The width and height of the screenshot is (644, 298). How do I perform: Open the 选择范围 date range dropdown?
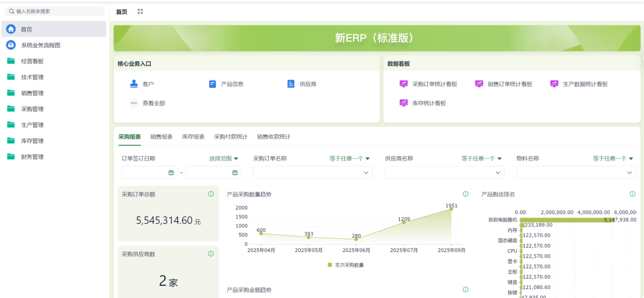(x=223, y=158)
